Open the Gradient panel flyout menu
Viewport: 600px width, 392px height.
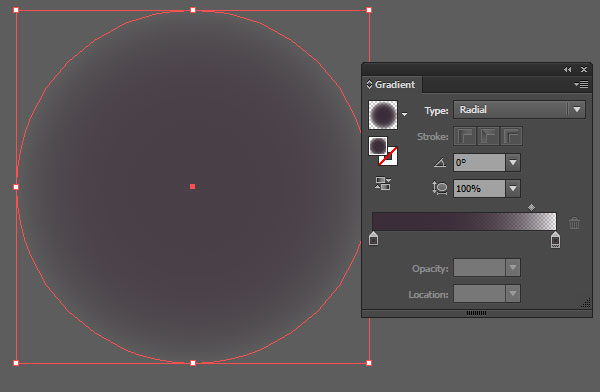[581, 84]
